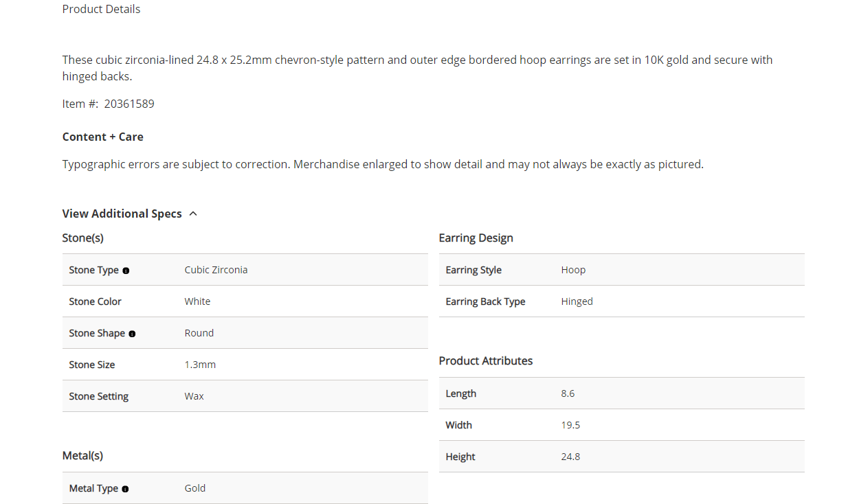The image size is (859, 504).
Task: Click the "View Additional Specs" label text
Action: [122, 214]
